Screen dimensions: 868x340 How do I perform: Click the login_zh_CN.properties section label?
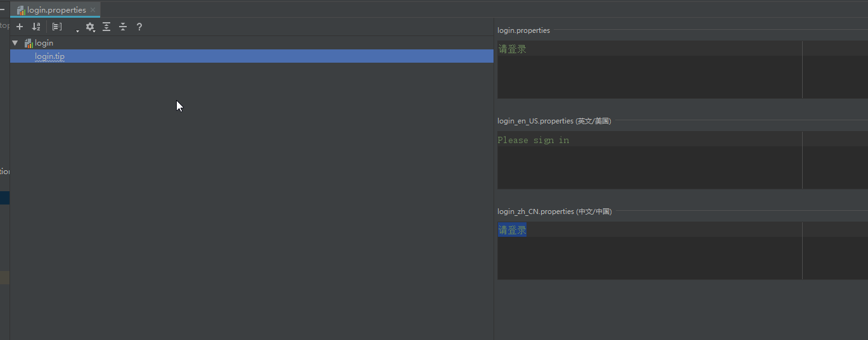click(554, 211)
